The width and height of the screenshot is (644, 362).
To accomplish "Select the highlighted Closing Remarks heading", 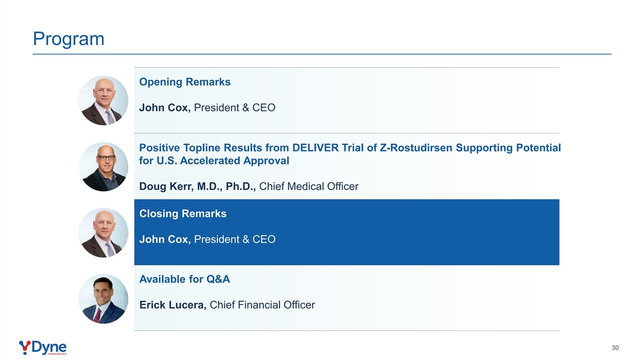I will (182, 213).
